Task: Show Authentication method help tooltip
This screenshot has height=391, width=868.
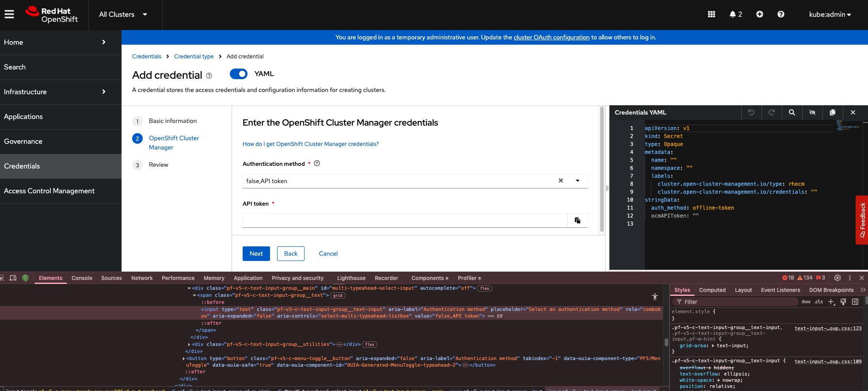Action: tap(317, 163)
